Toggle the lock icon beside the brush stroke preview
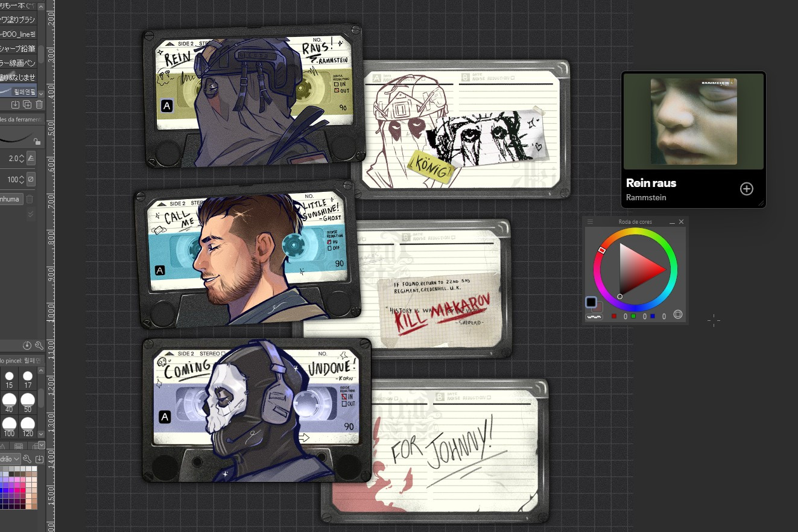The image size is (798, 532). 37,142
